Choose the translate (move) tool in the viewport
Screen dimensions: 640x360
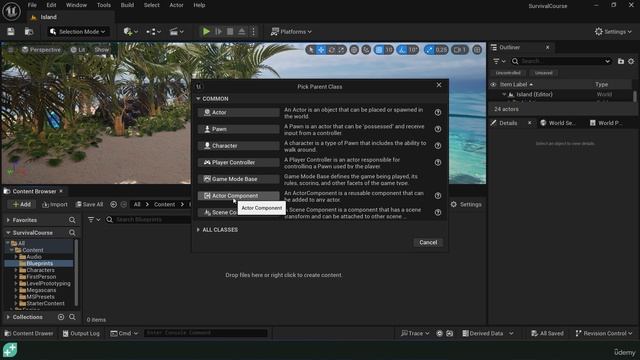(322, 50)
